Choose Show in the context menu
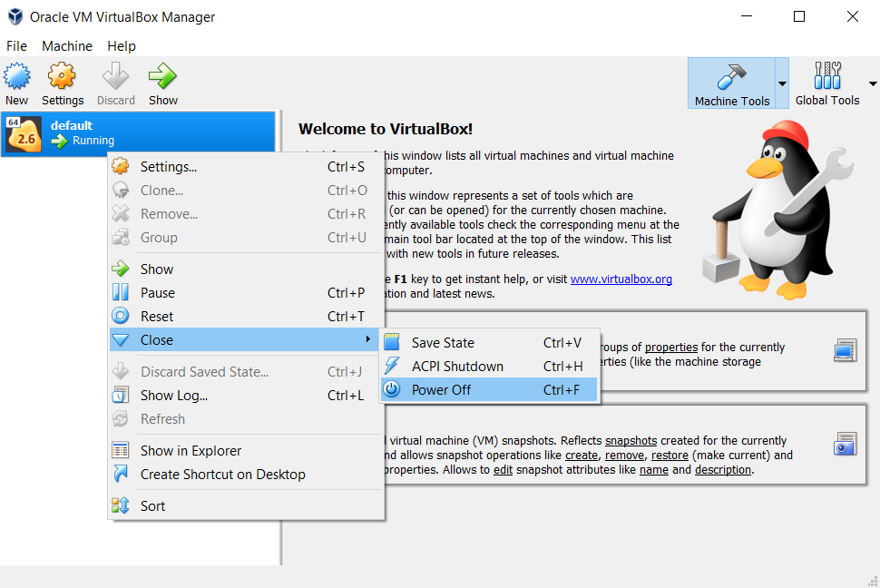 point(246,269)
